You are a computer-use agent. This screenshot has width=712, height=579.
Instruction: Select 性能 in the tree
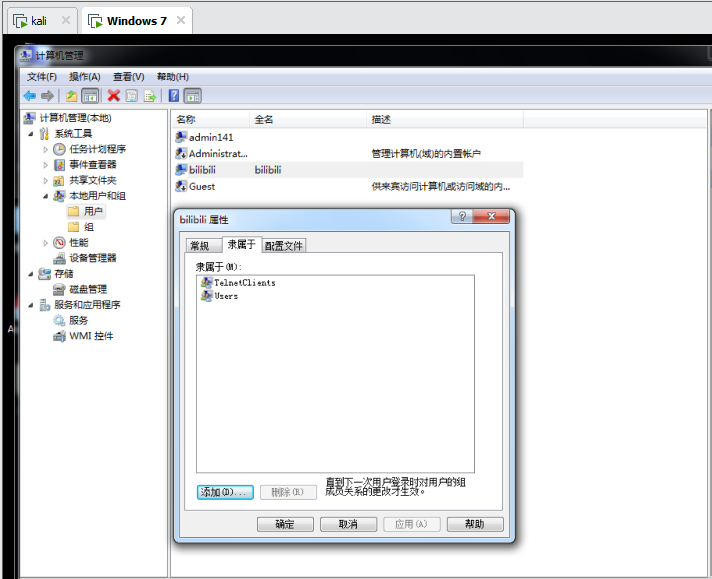click(79, 242)
